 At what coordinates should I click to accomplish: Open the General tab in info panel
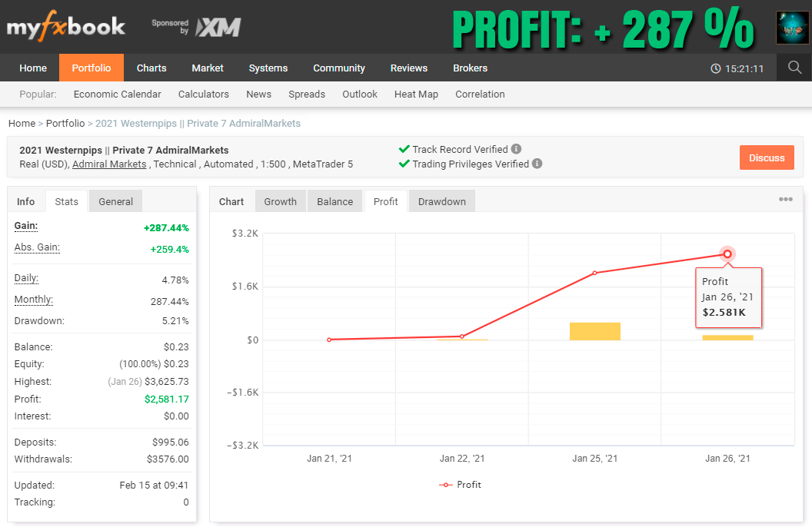(115, 201)
